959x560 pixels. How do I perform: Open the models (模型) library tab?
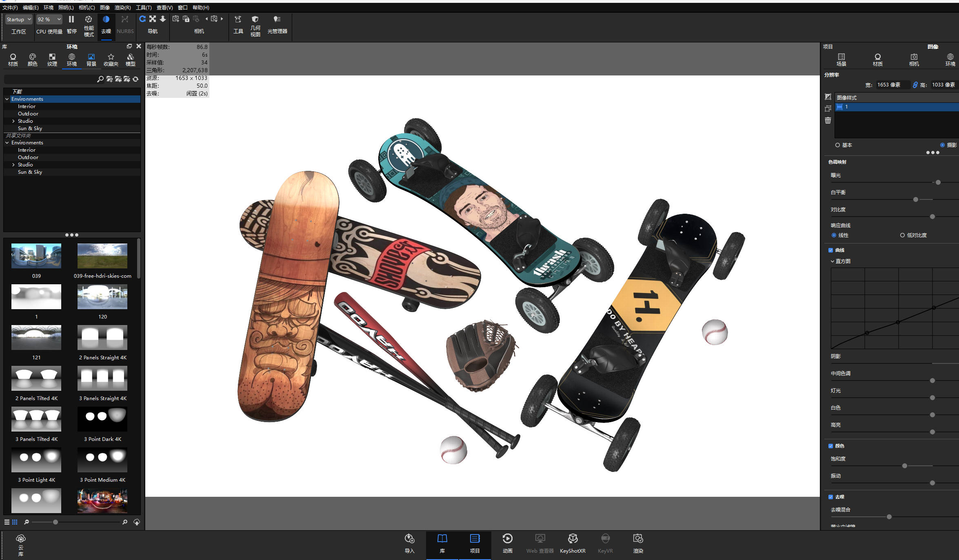tap(131, 60)
